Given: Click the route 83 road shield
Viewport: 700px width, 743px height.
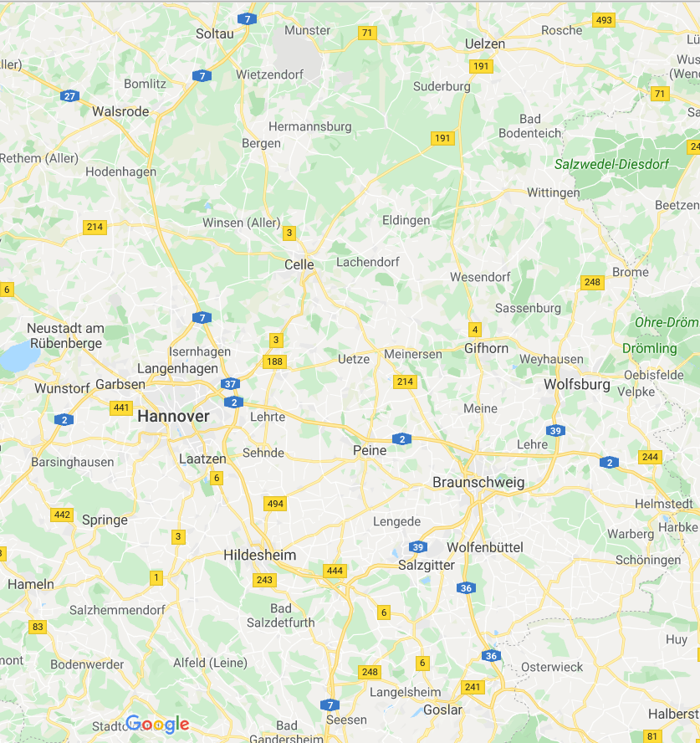Looking at the screenshot, I should click(38, 627).
